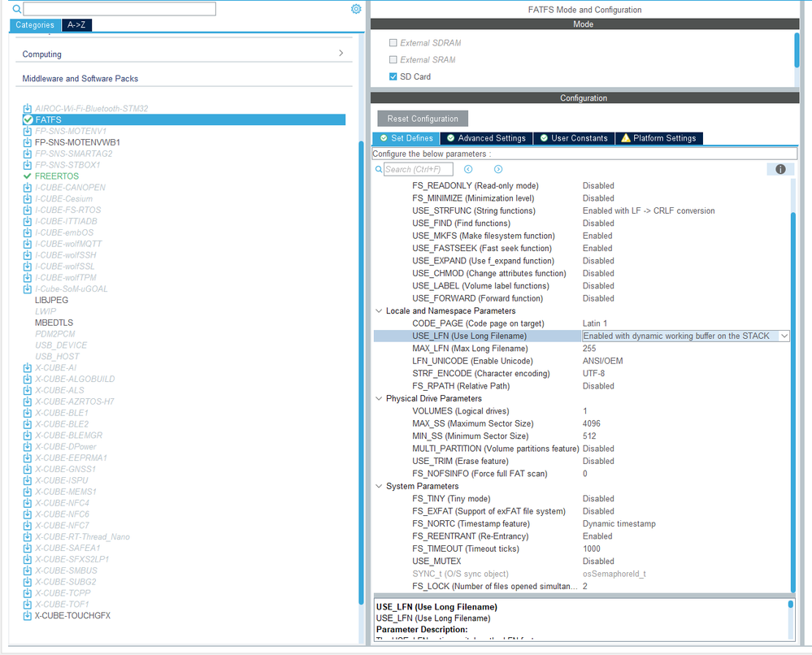Collapse Physical Drive Parameters section
Viewport: 812px width, 655px height.
(379, 398)
